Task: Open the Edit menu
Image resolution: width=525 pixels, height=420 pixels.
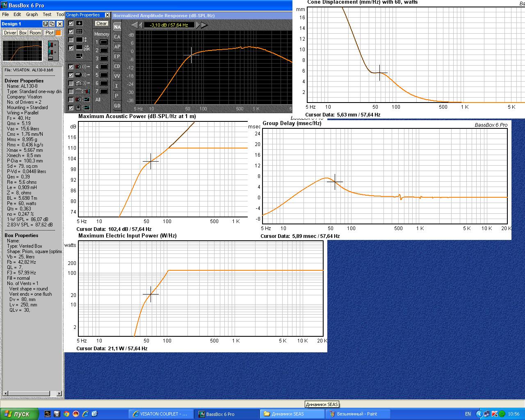Action: (17, 14)
